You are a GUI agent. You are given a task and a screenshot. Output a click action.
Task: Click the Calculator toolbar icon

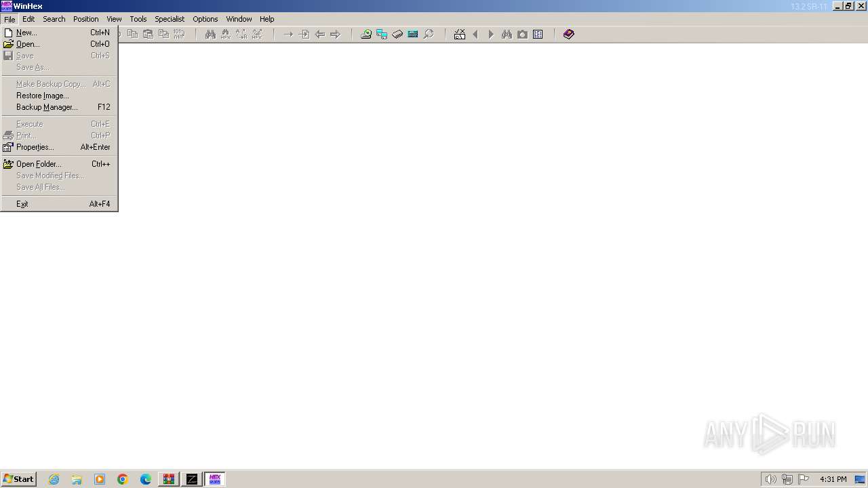[x=413, y=34]
